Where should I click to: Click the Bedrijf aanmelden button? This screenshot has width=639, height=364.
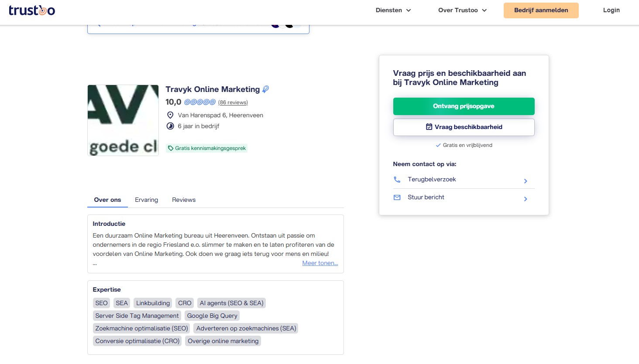tap(541, 10)
